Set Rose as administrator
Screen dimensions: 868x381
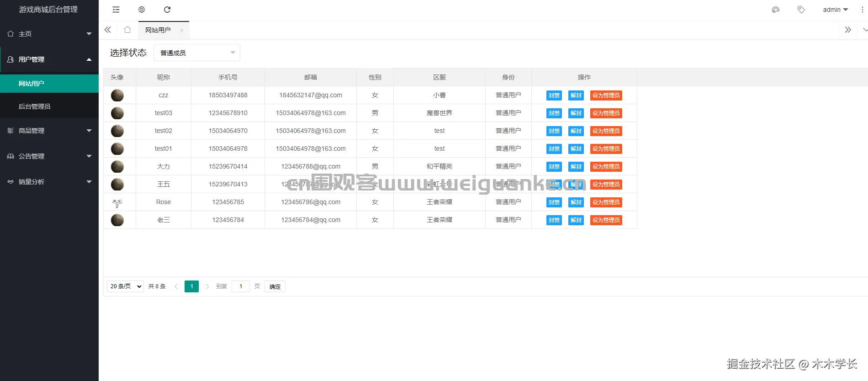point(606,202)
